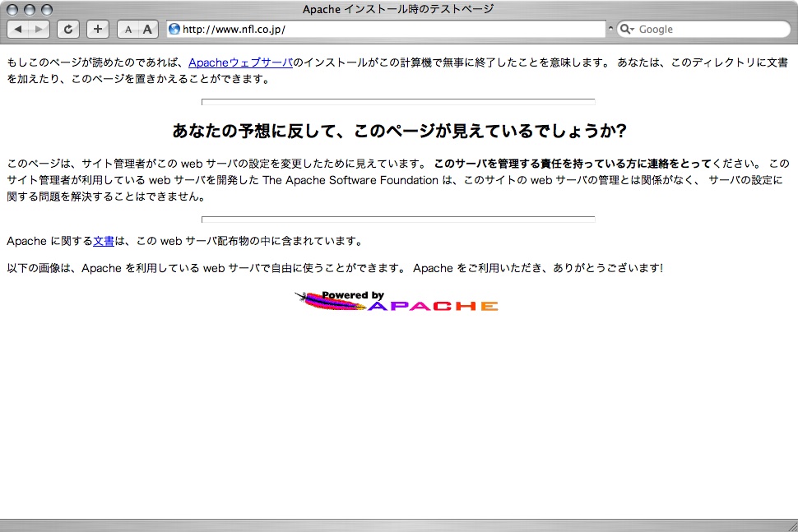Click the resize grip at window corner
Screen dimensions: 798x532
(x=791, y=525)
